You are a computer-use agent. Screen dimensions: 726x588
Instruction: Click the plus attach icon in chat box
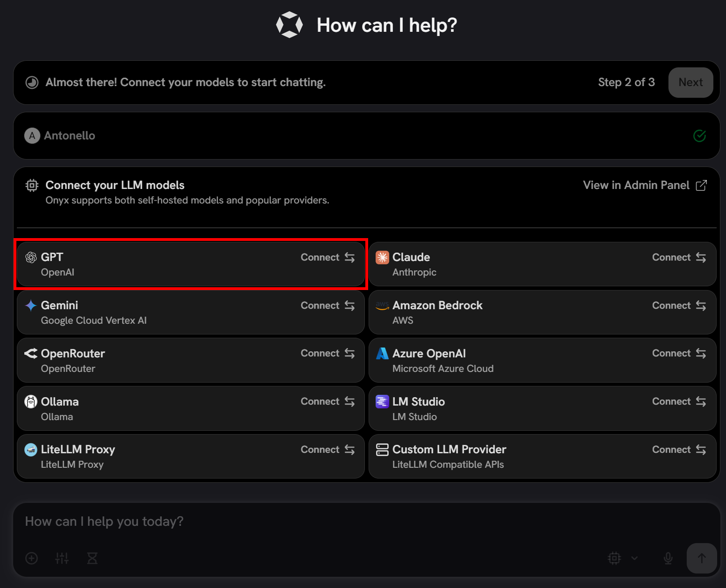point(32,558)
